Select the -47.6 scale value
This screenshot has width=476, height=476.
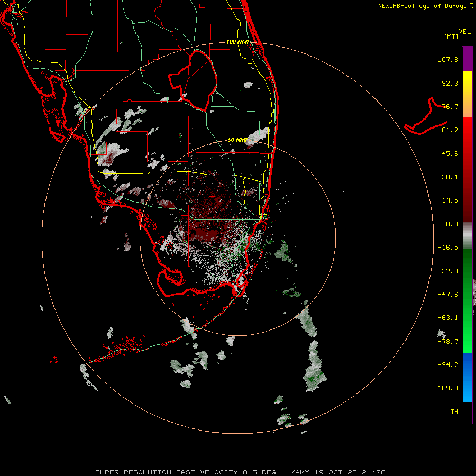pos(448,295)
